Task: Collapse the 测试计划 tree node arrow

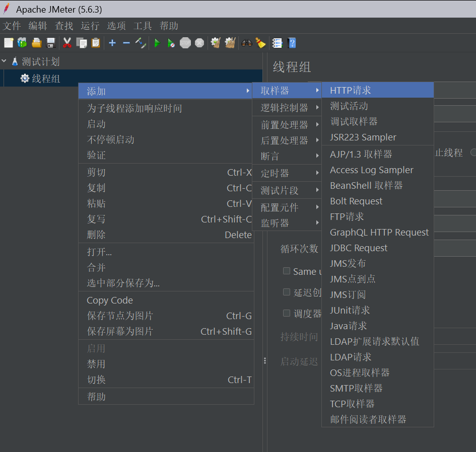Action: pyautogui.click(x=5, y=61)
